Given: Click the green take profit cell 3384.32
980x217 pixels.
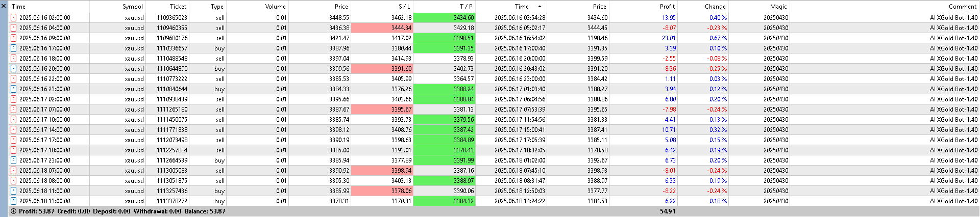Looking at the screenshot, I should [x=445, y=201].
